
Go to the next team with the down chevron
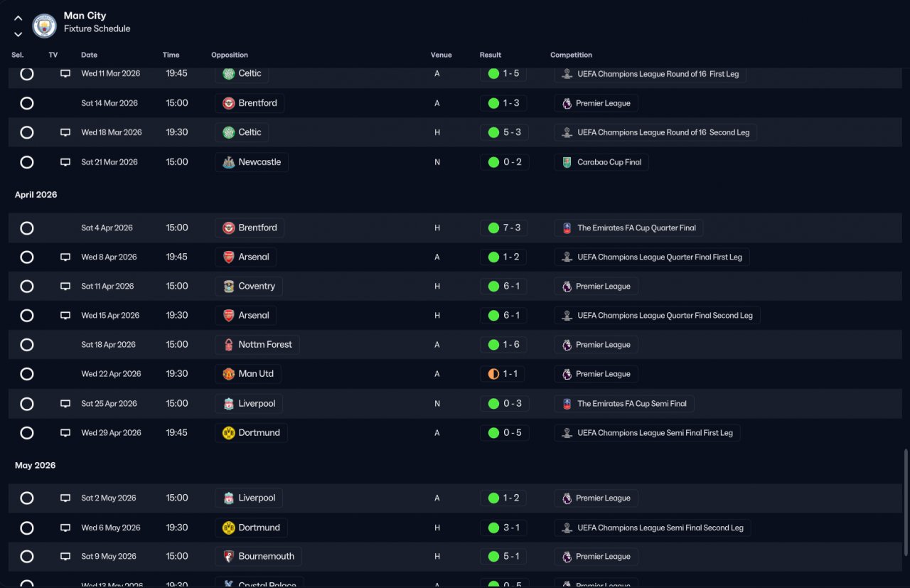[x=18, y=34]
